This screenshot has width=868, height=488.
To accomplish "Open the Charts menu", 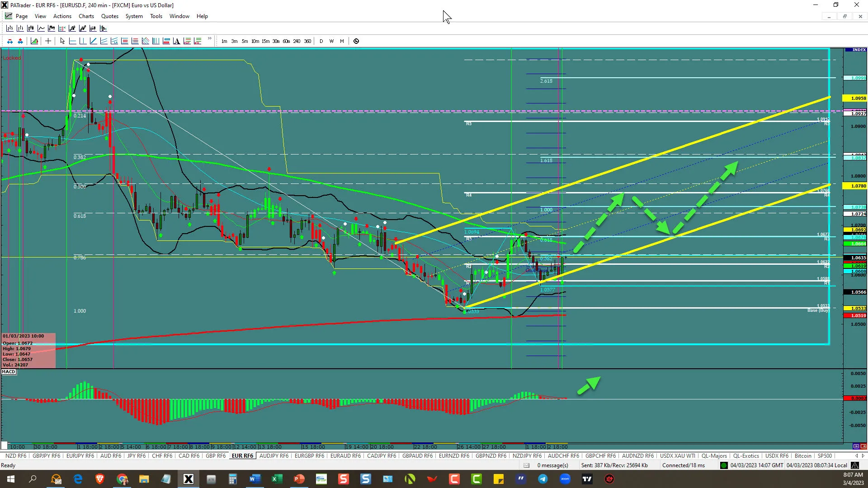I will tap(86, 16).
